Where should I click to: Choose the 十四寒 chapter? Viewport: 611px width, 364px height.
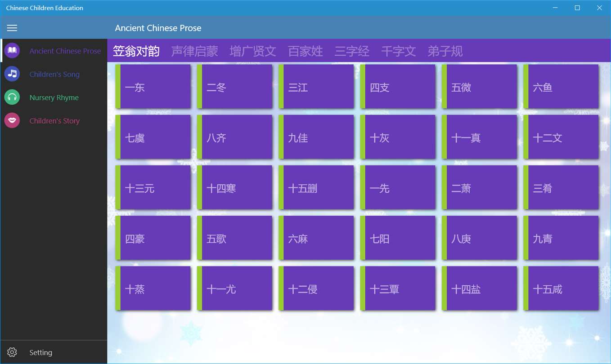point(234,187)
